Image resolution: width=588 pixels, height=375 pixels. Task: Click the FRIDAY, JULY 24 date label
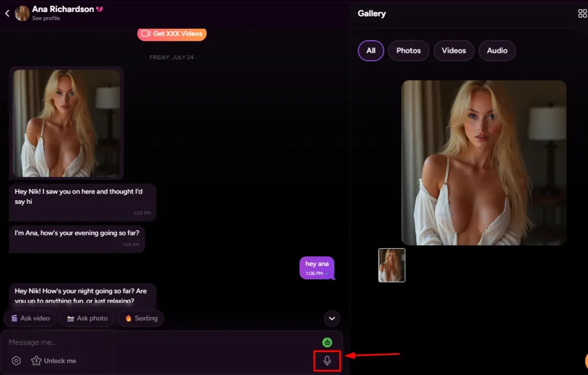[172, 57]
